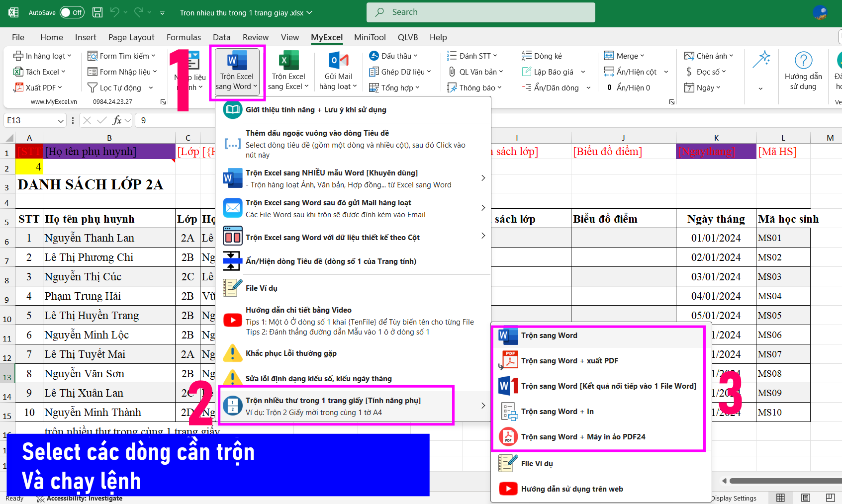The height and width of the screenshot is (504, 842).
Task: Click Khắc phục Lỗi thường gặp warning item
Action: point(290,353)
